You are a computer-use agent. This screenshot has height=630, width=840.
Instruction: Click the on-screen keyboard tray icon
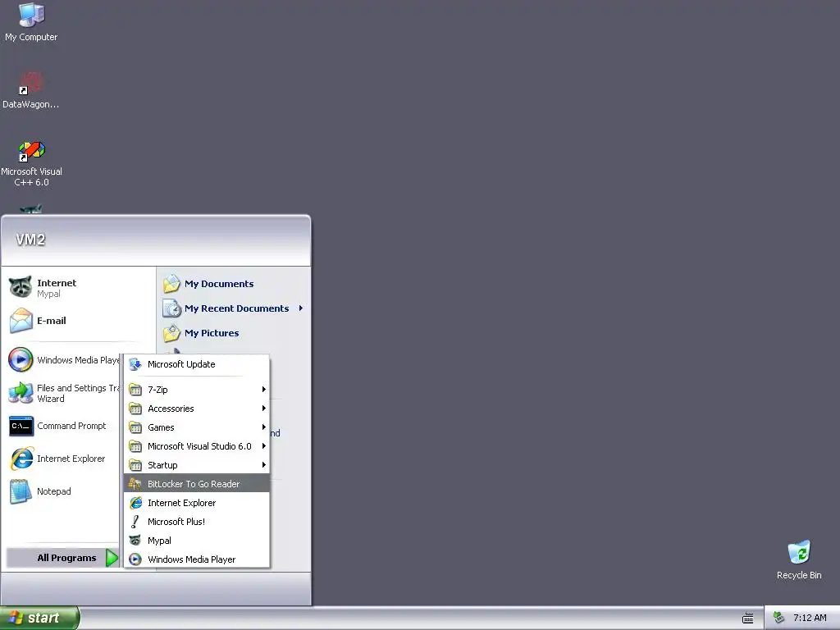click(748, 619)
